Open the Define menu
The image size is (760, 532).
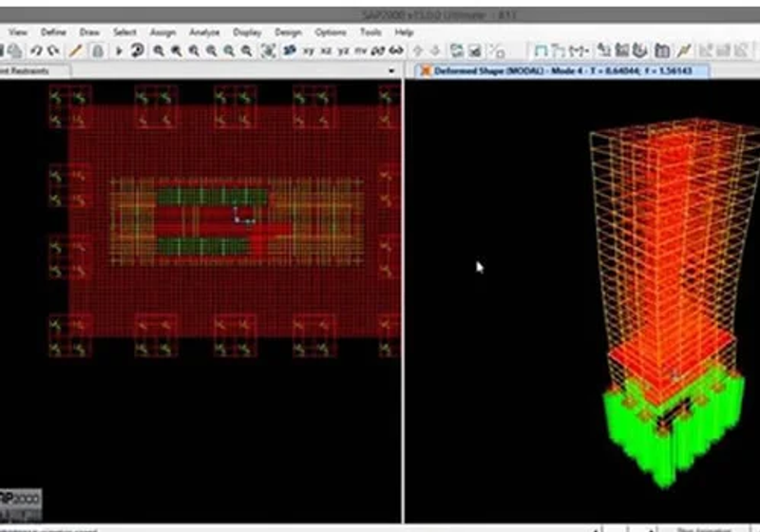[x=53, y=32]
